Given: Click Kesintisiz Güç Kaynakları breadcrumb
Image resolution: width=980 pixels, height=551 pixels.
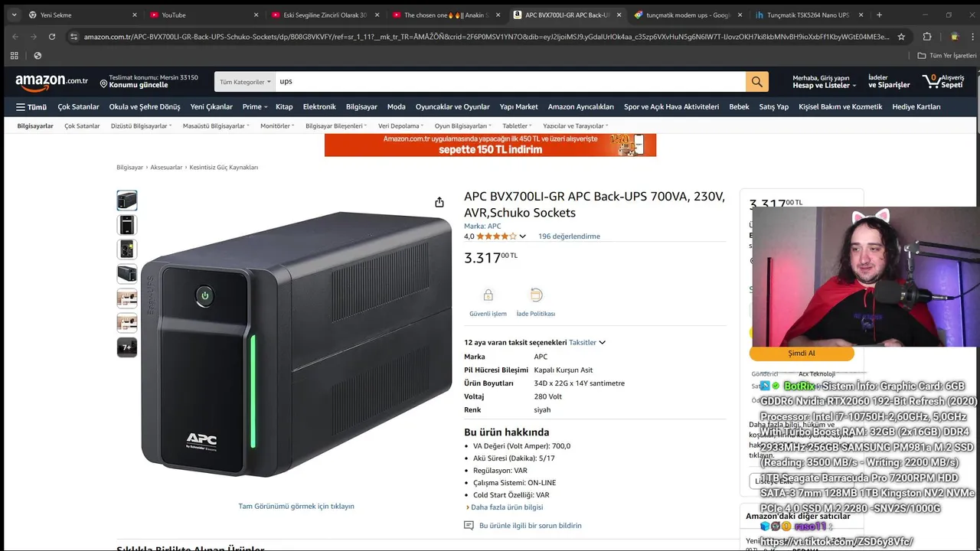Looking at the screenshot, I should (x=224, y=167).
